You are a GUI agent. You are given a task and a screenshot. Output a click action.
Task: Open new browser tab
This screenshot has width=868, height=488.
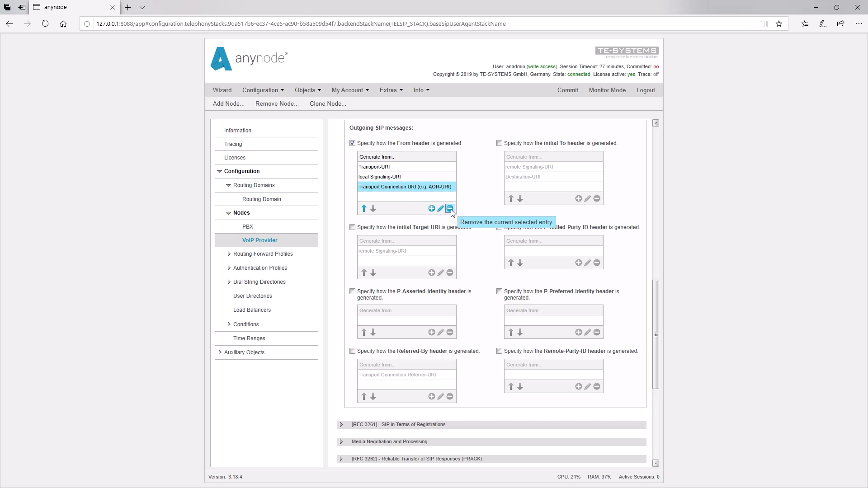coord(128,7)
